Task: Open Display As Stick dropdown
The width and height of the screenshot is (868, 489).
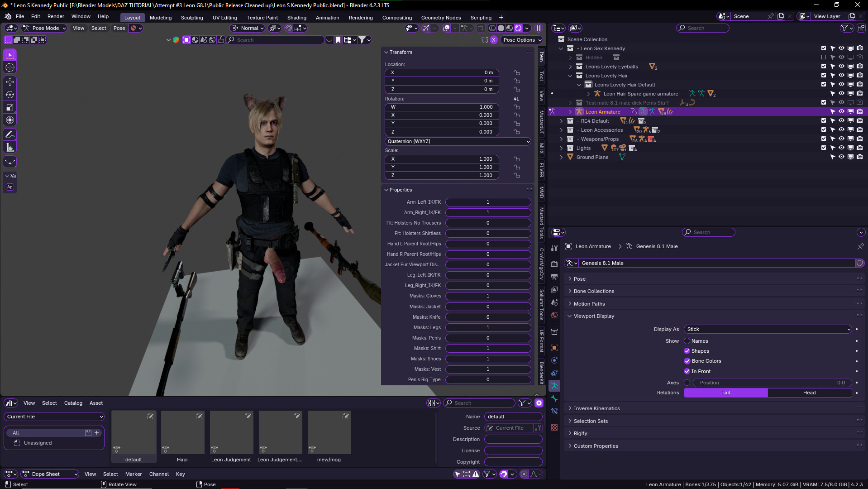Action: click(768, 329)
